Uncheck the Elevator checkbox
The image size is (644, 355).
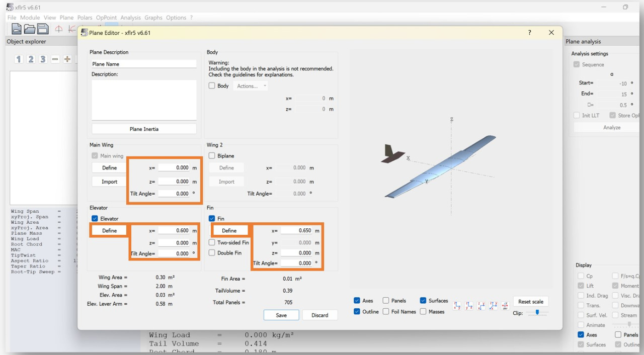[x=95, y=219]
